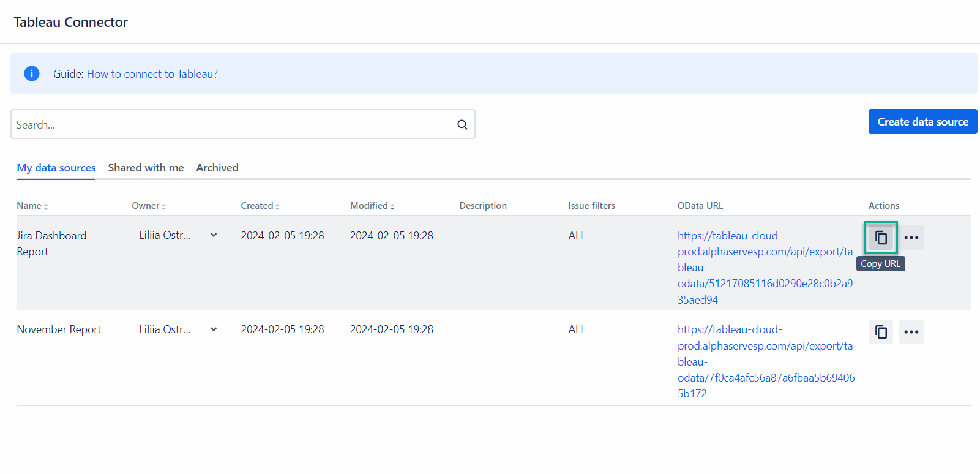Click the search magnifier icon
980x474 pixels.
pyautogui.click(x=462, y=124)
